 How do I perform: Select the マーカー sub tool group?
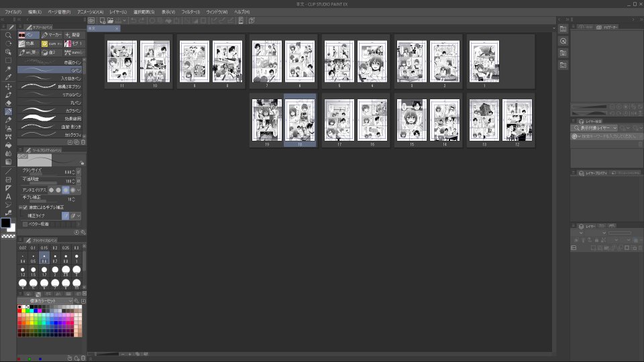pos(52,35)
